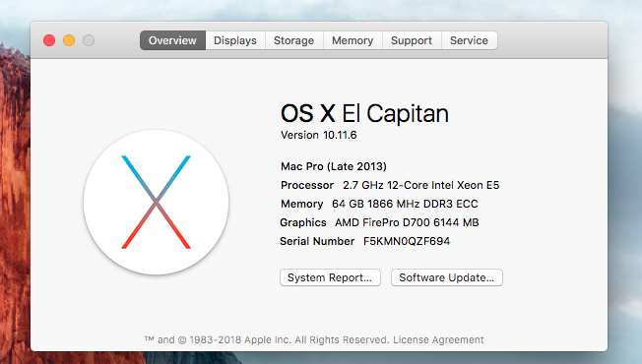Open the License Agreement link

438,339
